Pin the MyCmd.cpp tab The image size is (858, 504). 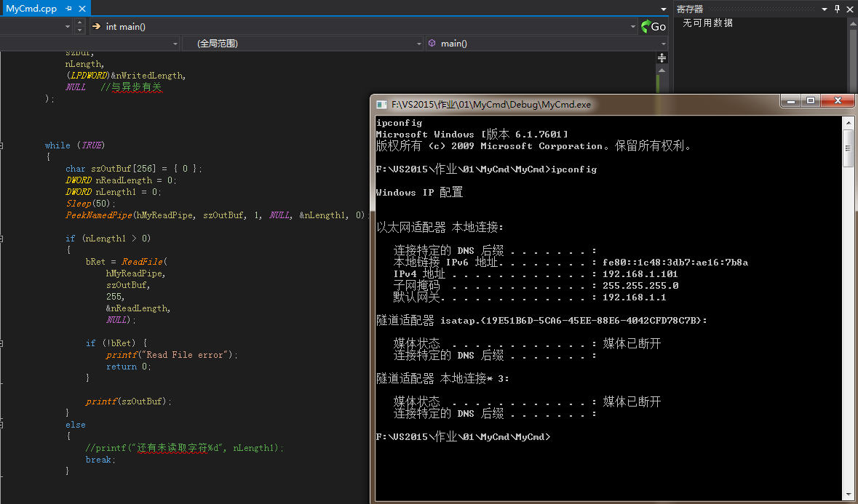point(68,9)
